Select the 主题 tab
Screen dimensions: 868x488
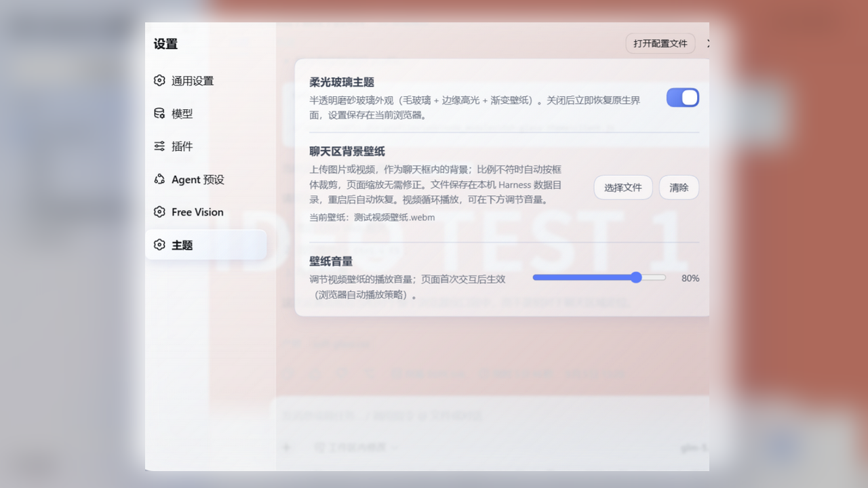(x=206, y=245)
